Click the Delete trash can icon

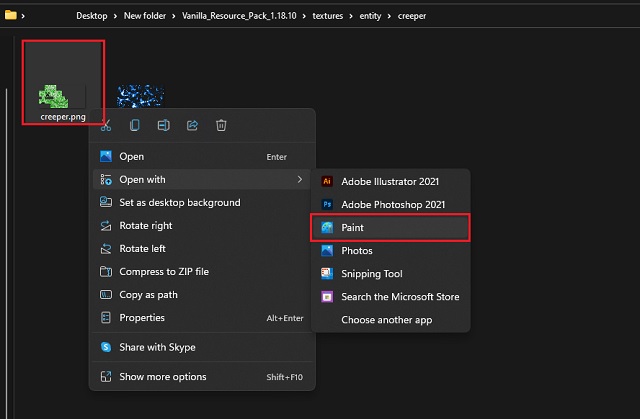[x=221, y=125]
